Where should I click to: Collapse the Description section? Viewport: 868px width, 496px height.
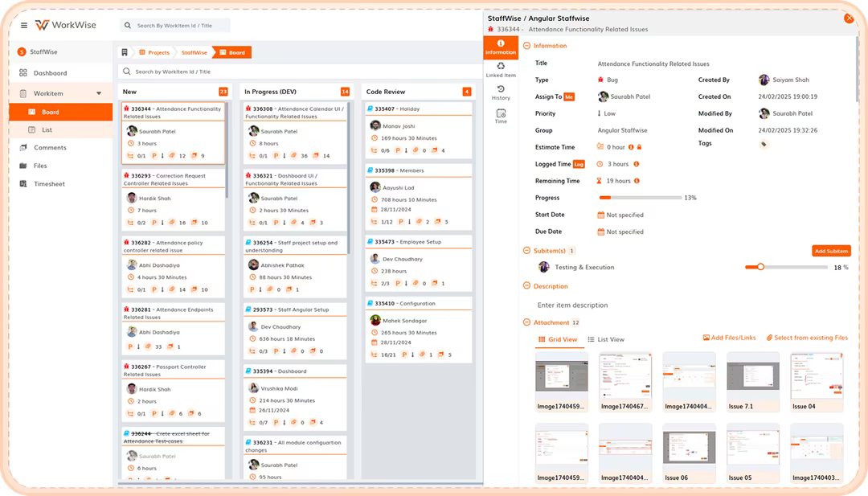526,286
